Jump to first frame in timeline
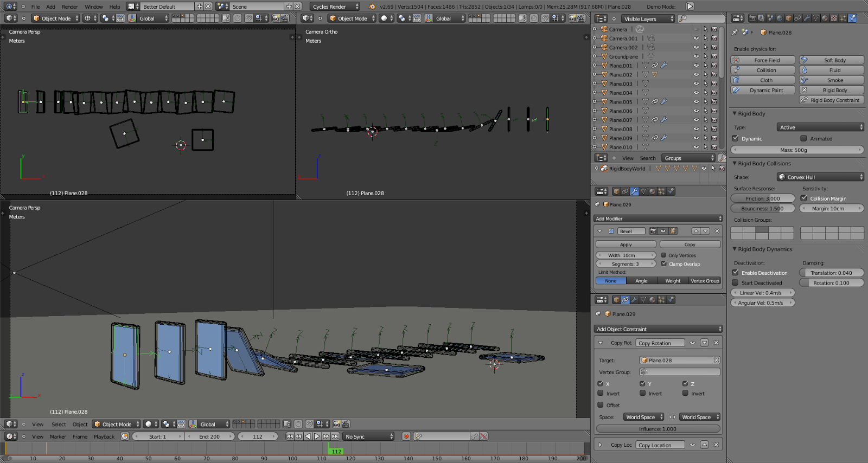 290,436
